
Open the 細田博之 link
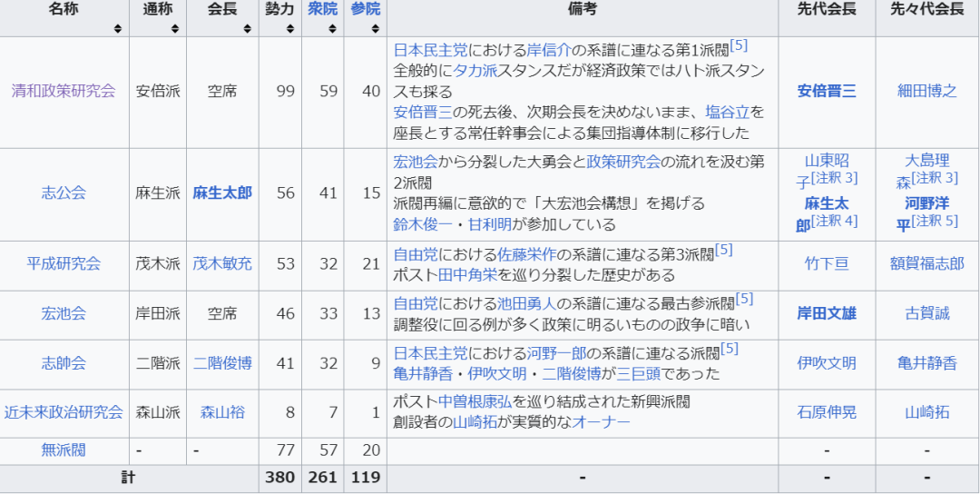pos(926,92)
